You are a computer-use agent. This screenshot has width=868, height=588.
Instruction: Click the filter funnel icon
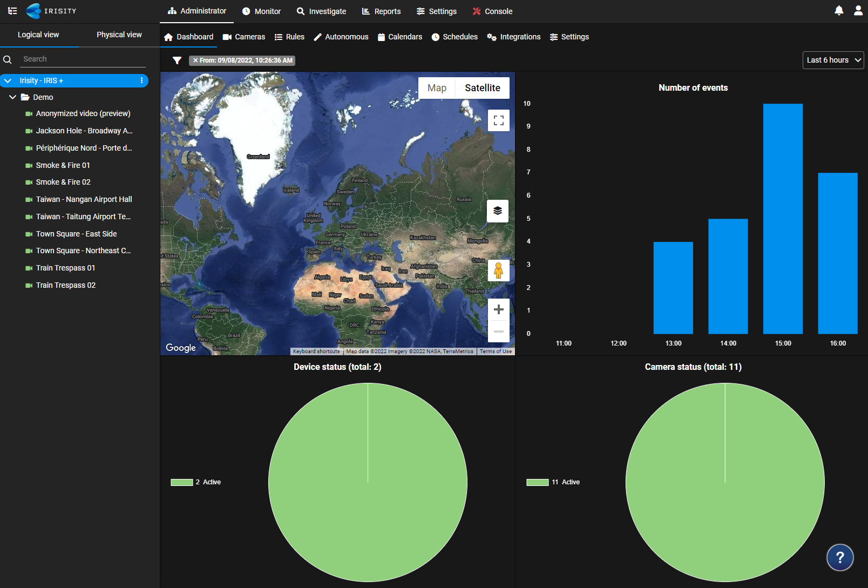coord(177,60)
